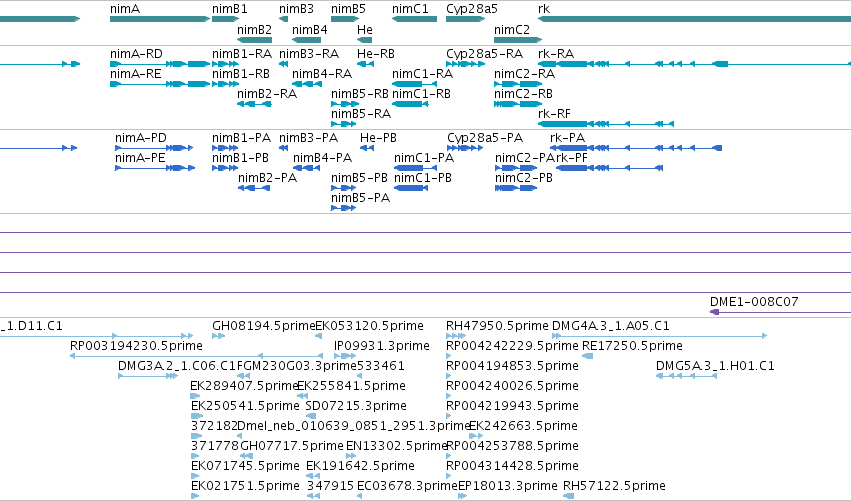Click the purple DME1-008C07 arrow glyph
This screenshot has height=501, width=851.
click(780, 312)
